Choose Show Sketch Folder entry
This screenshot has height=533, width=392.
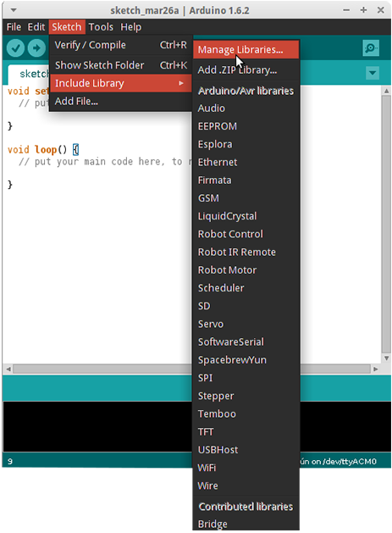[120, 65]
